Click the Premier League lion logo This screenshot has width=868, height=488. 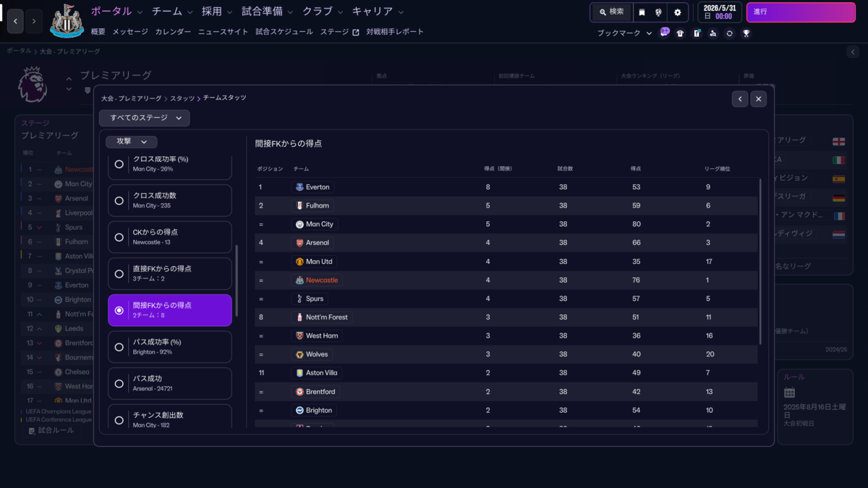tap(31, 84)
